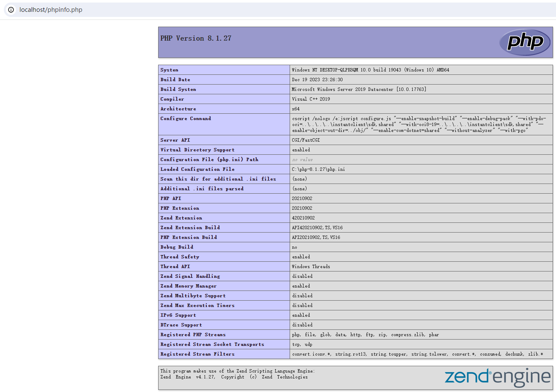Select the 'System' row label

click(169, 70)
